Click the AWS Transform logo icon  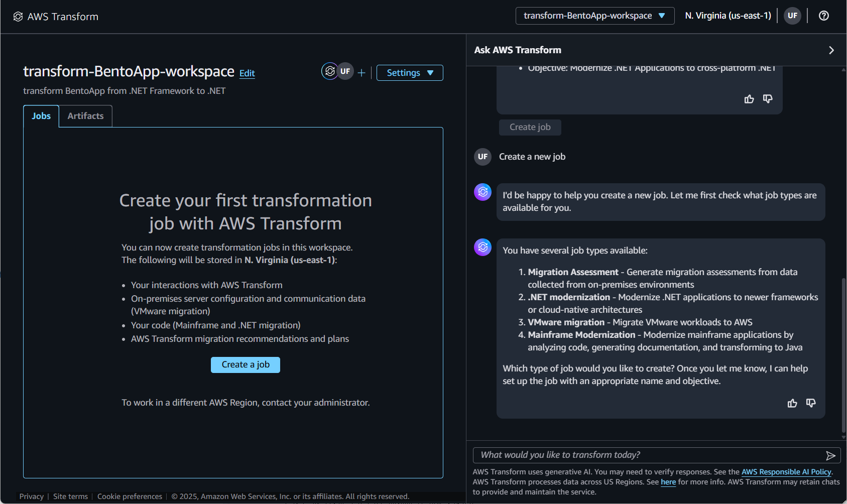pos(18,17)
